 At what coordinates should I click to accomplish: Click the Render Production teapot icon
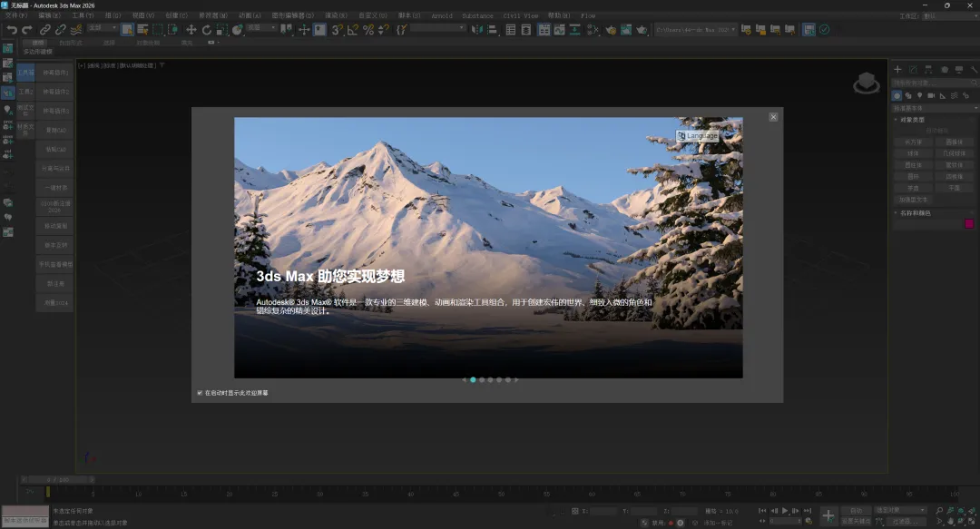(x=642, y=29)
